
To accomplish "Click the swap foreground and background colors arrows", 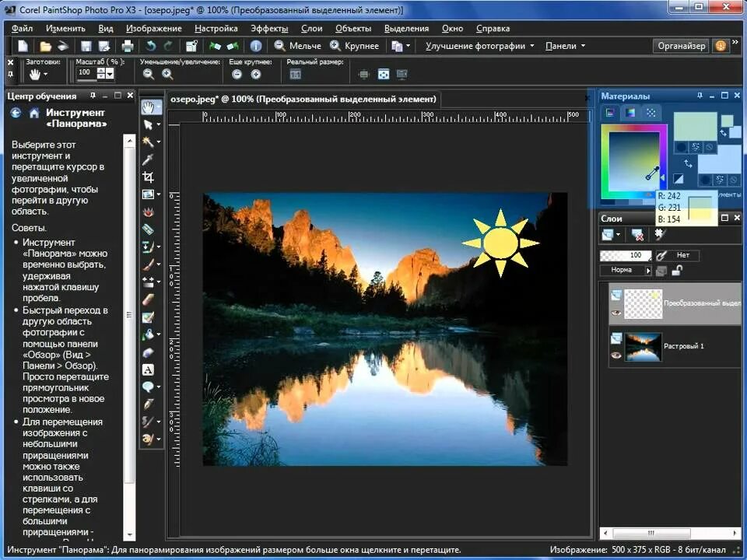I will tap(688, 164).
